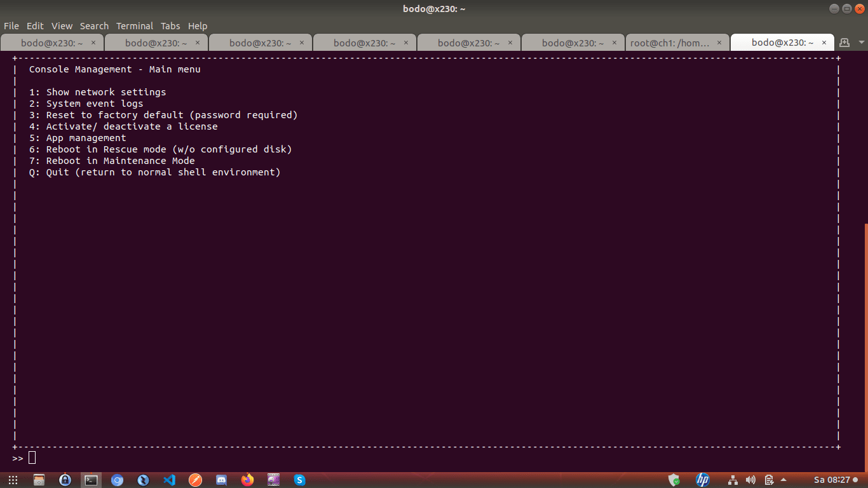The height and width of the screenshot is (488, 868).
Task: Switch to the fourth bodo@x230 tab
Action: (x=365, y=43)
